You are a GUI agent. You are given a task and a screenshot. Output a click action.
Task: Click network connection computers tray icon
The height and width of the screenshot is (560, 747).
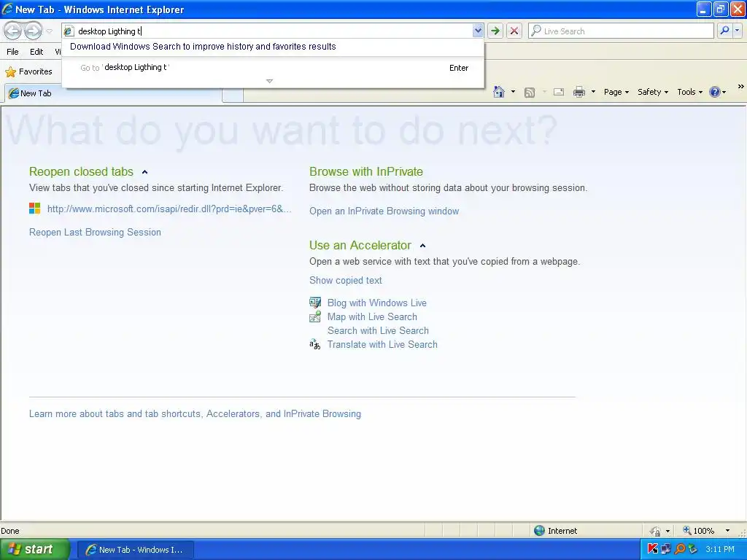[x=665, y=549]
